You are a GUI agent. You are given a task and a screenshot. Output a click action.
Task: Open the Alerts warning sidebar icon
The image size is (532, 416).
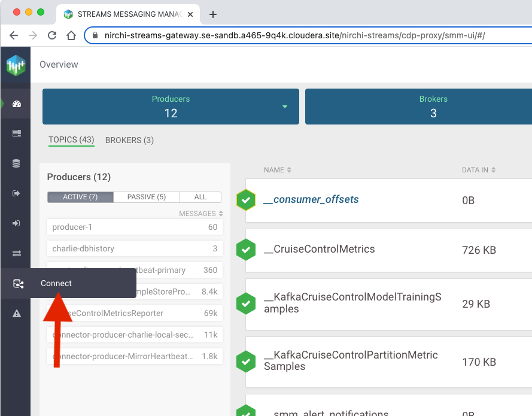17,314
